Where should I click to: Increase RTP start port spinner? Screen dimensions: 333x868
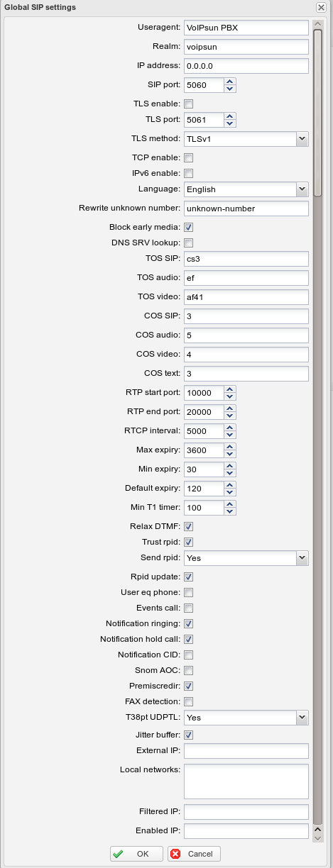229,389
